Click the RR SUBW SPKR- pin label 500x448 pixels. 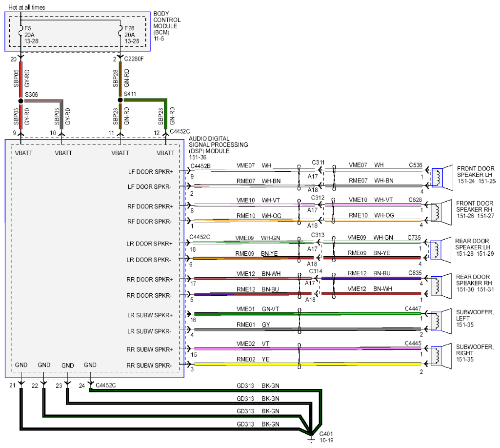pyautogui.click(x=149, y=366)
